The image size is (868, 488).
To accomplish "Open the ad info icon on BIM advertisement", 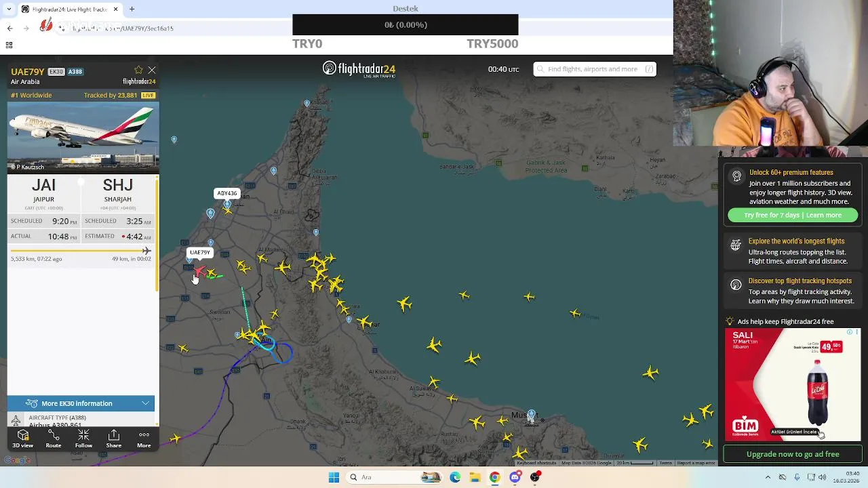I will [850, 332].
